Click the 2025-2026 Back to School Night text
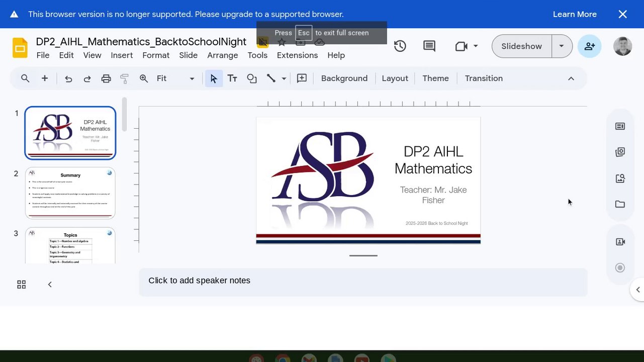Screen dimensions: 644x362 [x=437, y=223]
